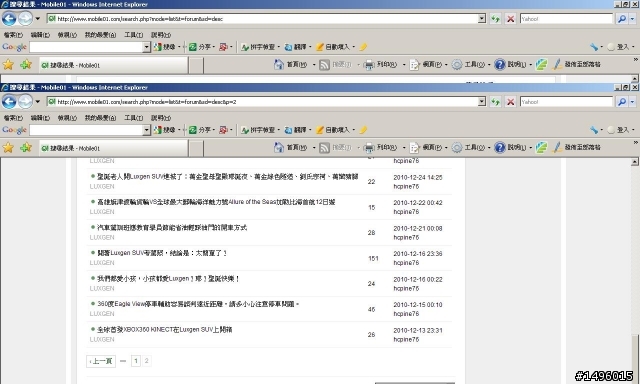Expand address bar dropdown in front window

482,102
